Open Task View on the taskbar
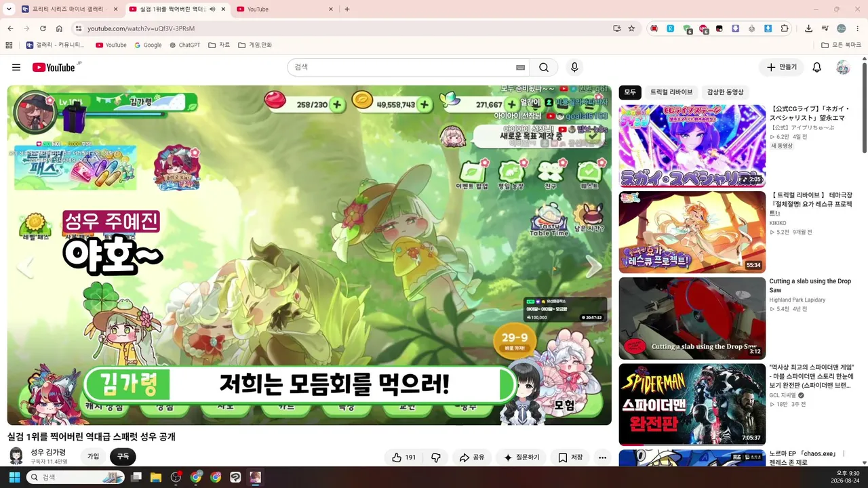 (136, 477)
